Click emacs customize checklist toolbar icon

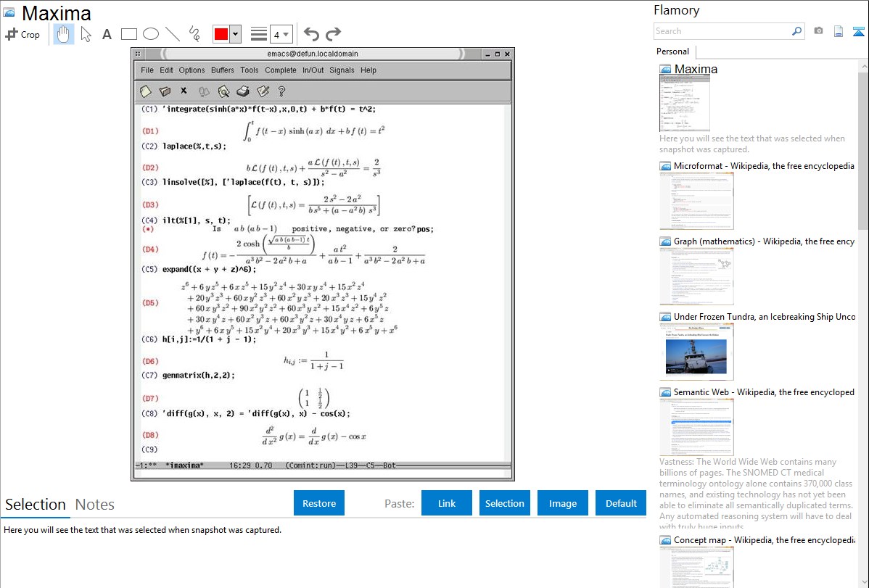(x=263, y=91)
